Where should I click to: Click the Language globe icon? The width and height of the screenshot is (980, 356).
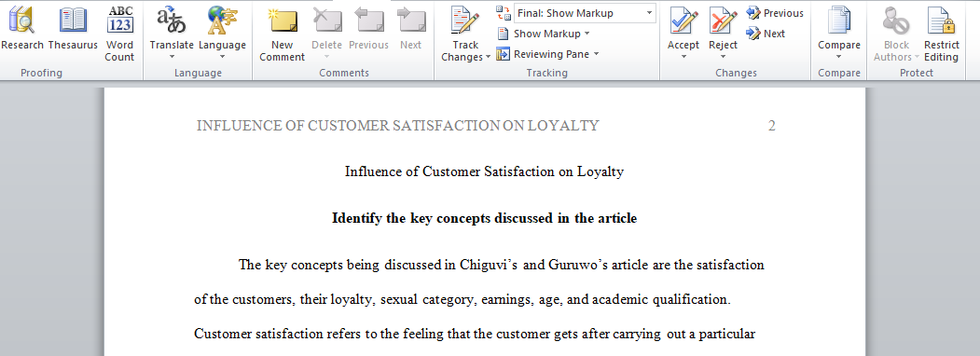coord(223,20)
